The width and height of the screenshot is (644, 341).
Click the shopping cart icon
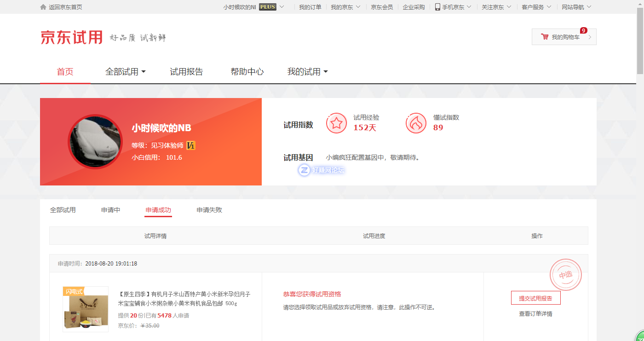pos(545,37)
